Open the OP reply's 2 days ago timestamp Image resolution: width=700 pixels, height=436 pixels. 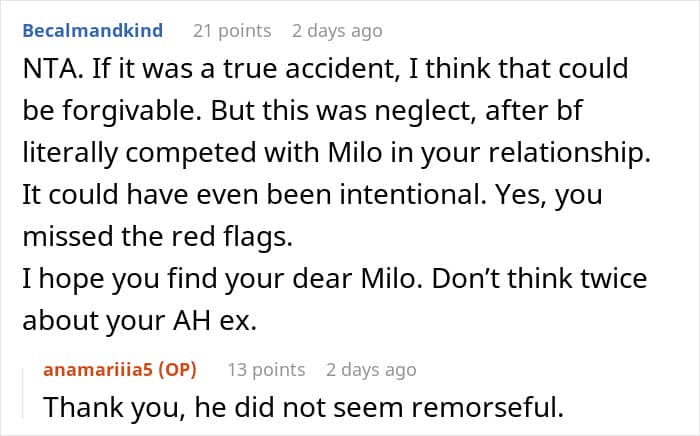(371, 370)
